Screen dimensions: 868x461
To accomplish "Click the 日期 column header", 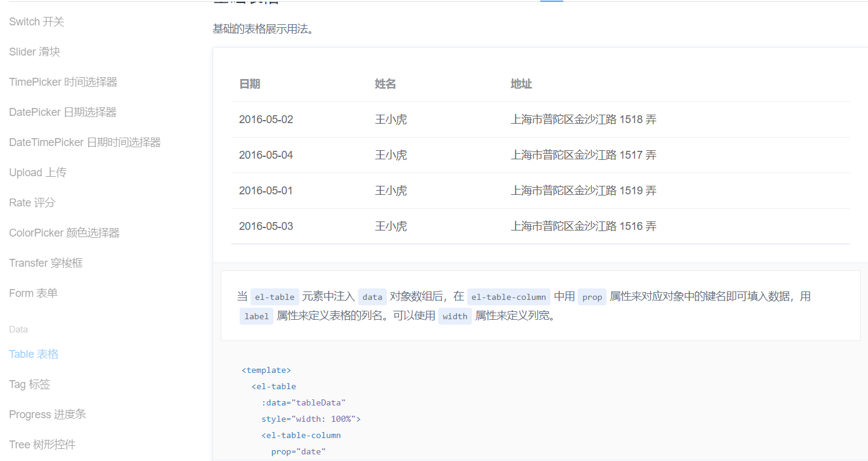I will point(249,84).
